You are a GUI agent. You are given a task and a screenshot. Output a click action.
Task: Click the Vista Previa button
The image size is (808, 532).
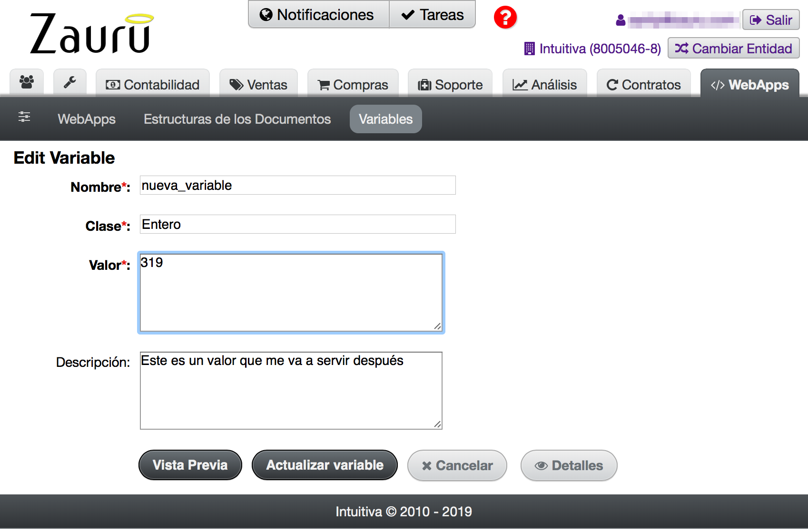[x=190, y=465]
